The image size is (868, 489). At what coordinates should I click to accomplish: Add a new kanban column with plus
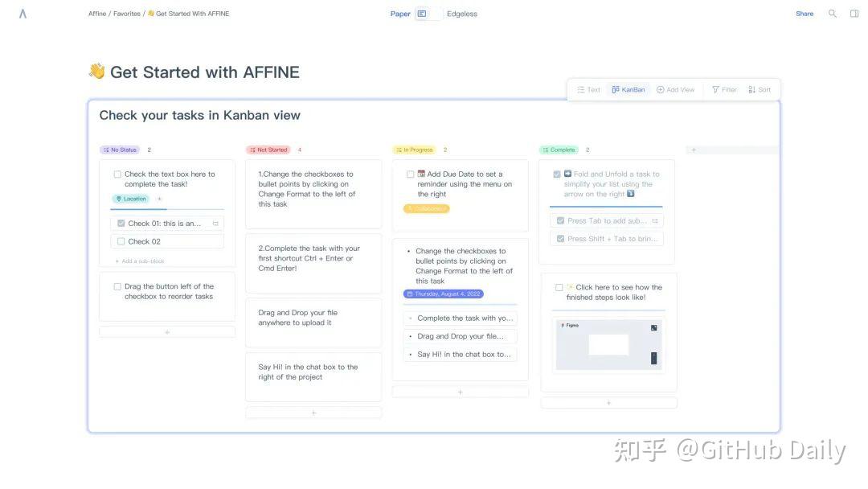694,150
